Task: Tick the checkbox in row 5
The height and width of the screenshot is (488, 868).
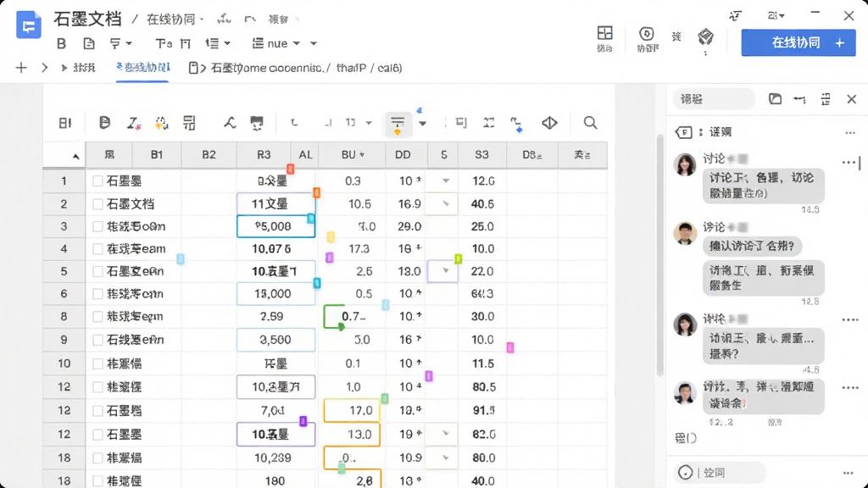Action: [97, 272]
